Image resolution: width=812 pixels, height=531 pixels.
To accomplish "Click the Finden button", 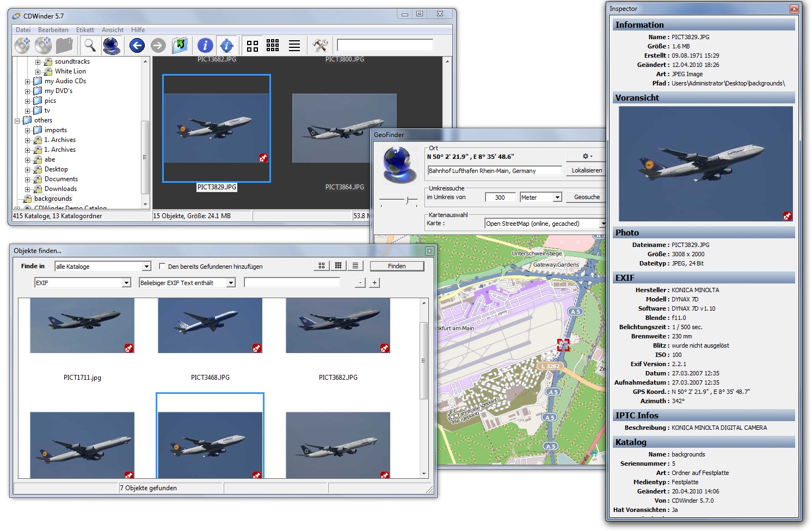I will [397, 266].
